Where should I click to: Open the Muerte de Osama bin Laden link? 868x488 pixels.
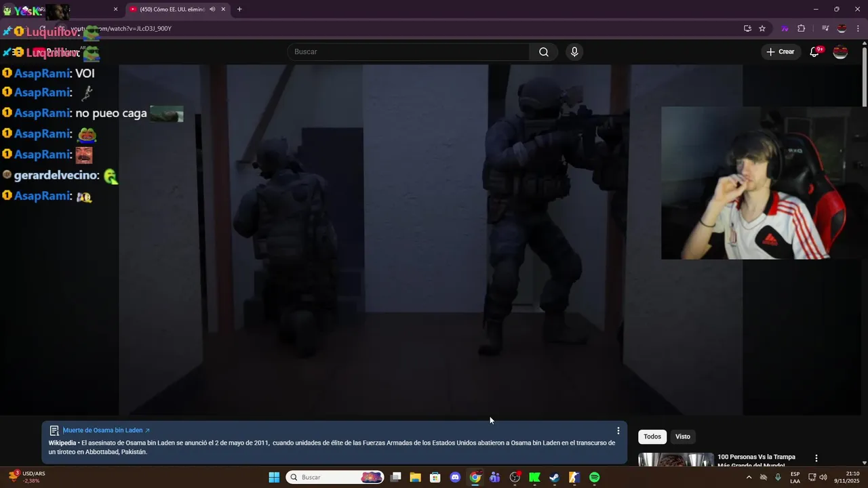[106, 430]
